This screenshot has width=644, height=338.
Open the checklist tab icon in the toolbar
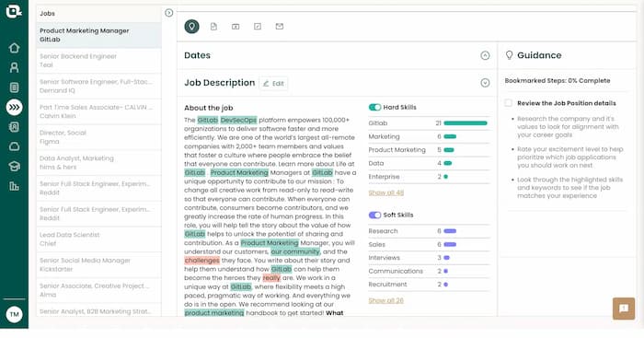pos(258,27)
